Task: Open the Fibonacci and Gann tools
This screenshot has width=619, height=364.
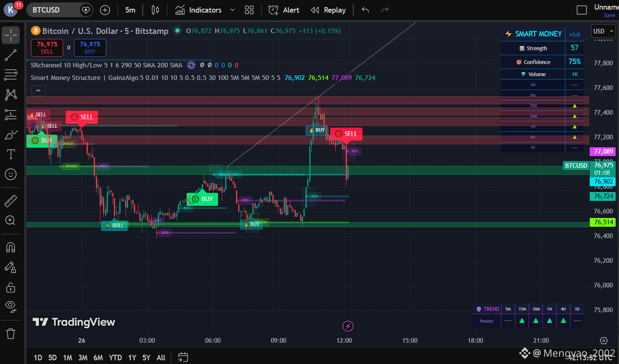Action: (x=10, y=75)
